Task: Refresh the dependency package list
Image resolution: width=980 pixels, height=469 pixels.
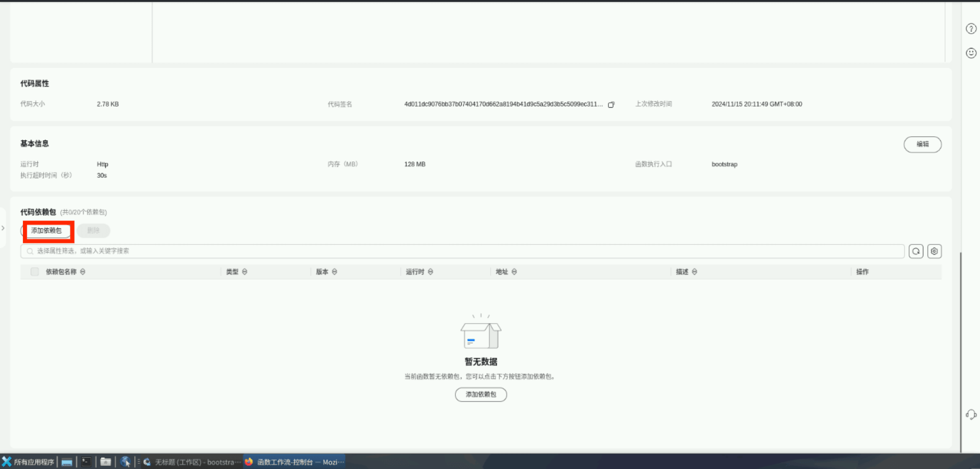Action: tap(916, 251)
